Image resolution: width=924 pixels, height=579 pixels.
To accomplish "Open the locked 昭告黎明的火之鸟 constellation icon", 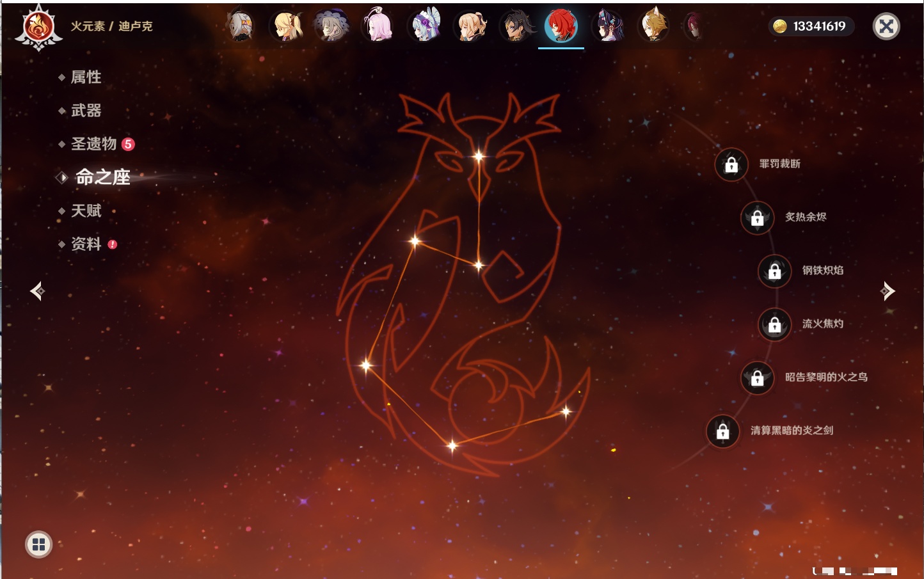I will (x=758, y=377).
